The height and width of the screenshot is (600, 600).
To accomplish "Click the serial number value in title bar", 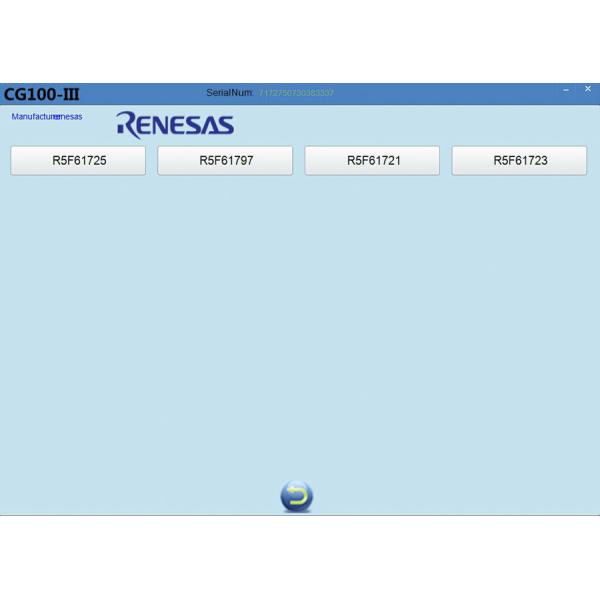I will click(x=296, y=93).
